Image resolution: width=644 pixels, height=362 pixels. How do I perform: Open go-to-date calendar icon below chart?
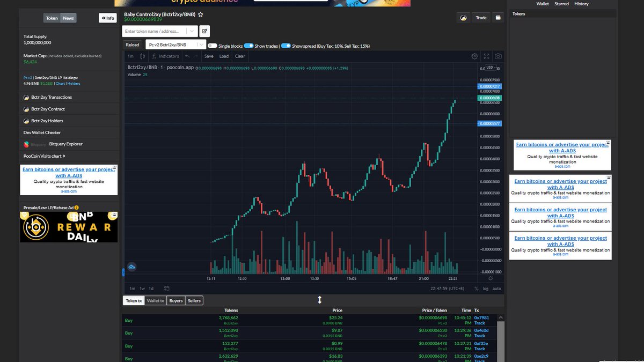167,289
